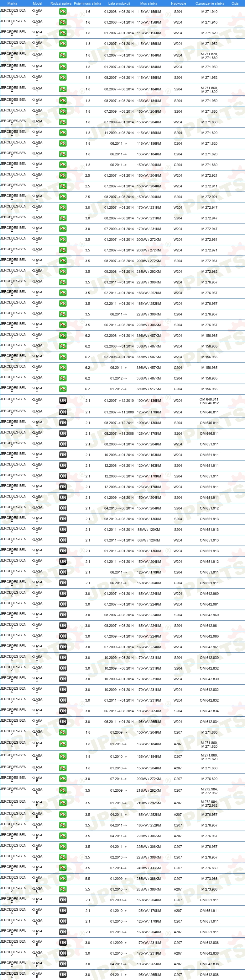Click the OM 646.811, OM 646.812 engine cell

tap(209, 401)
